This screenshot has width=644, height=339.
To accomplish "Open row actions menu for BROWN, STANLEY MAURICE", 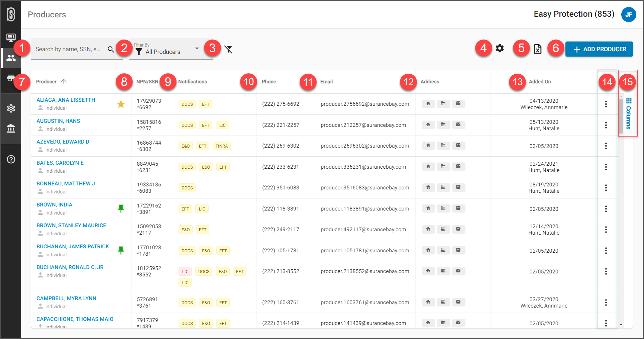I will (606, 230).
